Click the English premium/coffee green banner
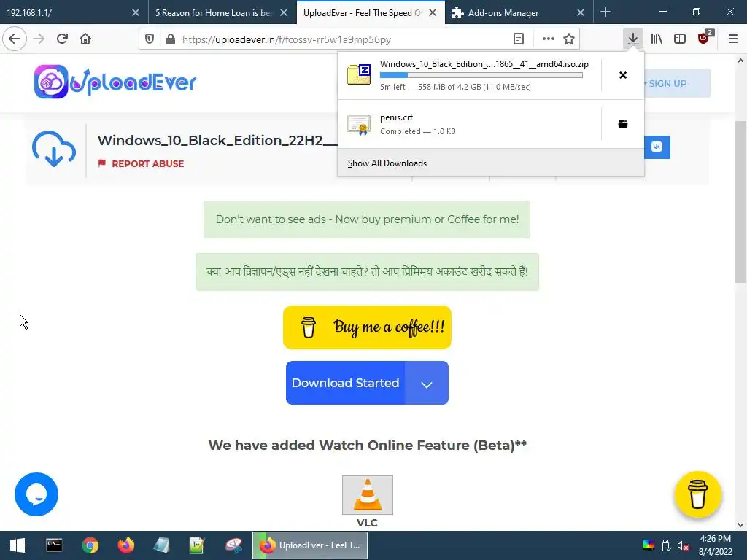Viewport: 747px width, 560px height. tap(367, 219)
